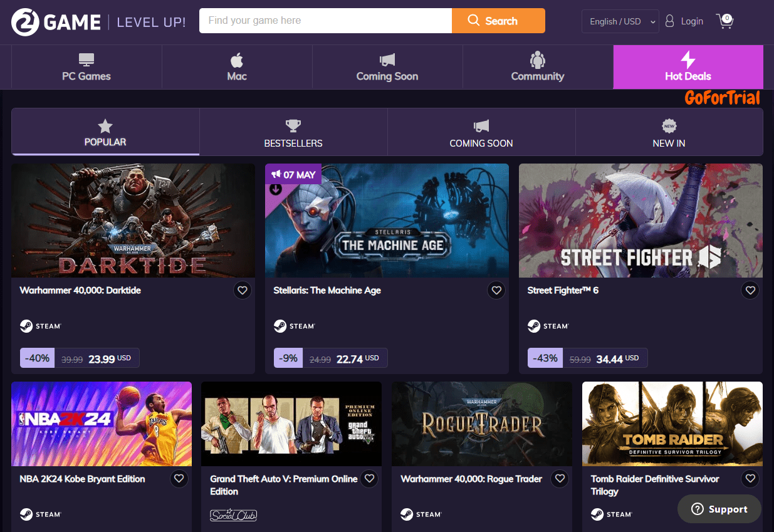774x532 pixels.
Task: Click the New In badge icon
Action: coord(669,125)
